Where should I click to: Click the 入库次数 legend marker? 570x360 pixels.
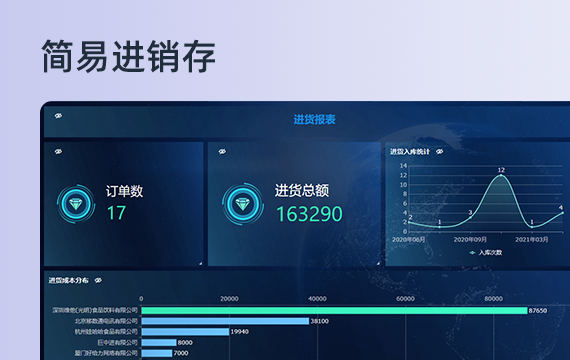[473, 253]
